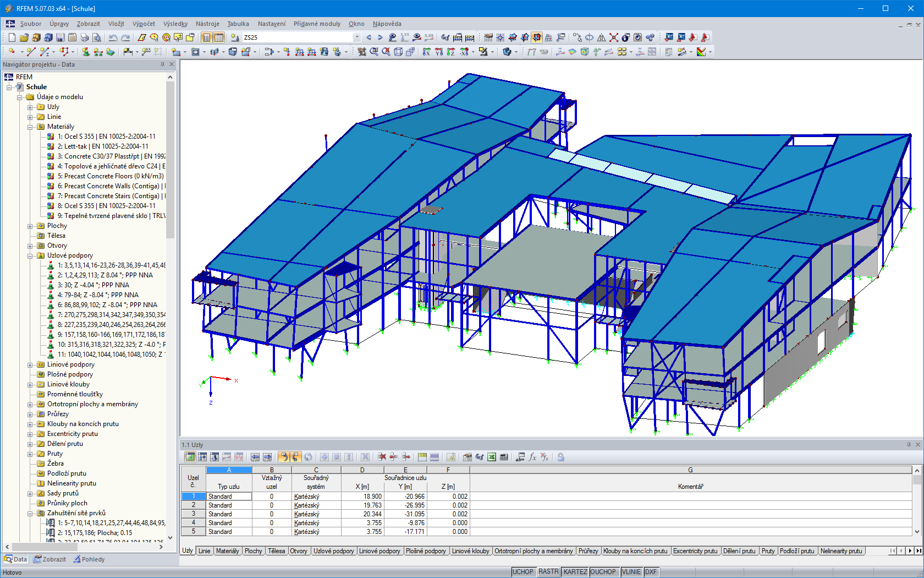The width and height of the screenshot is (924, 578).
Task: Toggle the UCHOP snap mode in the status bar
Action: 523,572
